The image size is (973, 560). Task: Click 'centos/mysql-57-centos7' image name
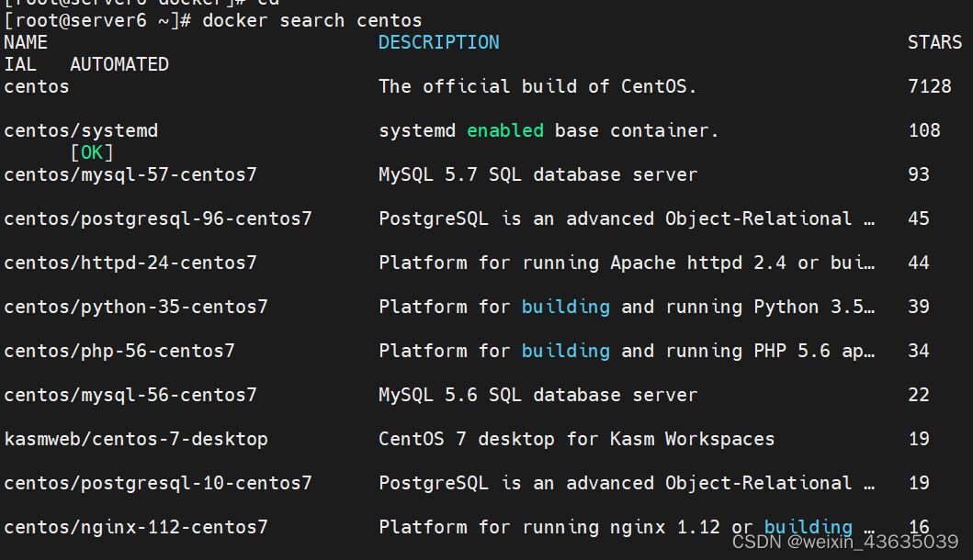[130, 174]
